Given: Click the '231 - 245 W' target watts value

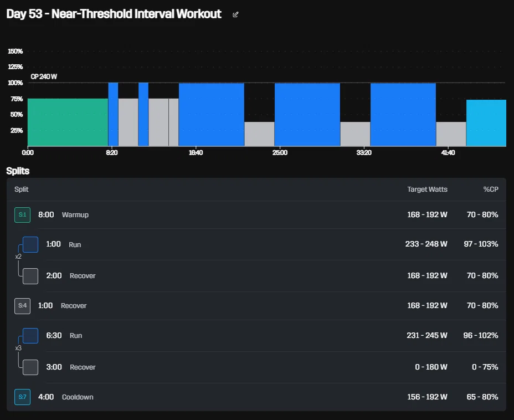Looking at the screenshot, I should point(427,335).
